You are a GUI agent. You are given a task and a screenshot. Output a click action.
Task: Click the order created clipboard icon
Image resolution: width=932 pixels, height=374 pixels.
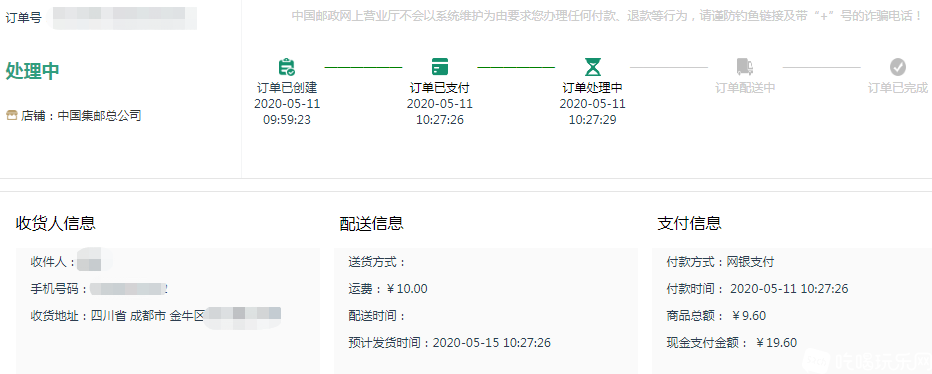tap(286, 67)
